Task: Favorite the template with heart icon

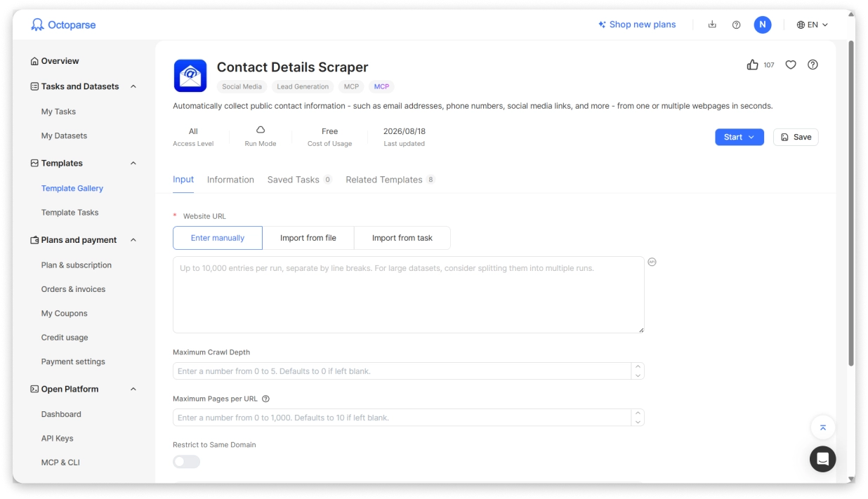Action: click(791, 65)
